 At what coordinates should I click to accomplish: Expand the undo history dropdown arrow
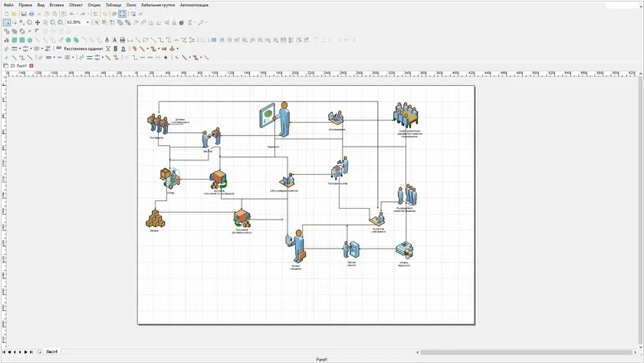pos(77,14)
